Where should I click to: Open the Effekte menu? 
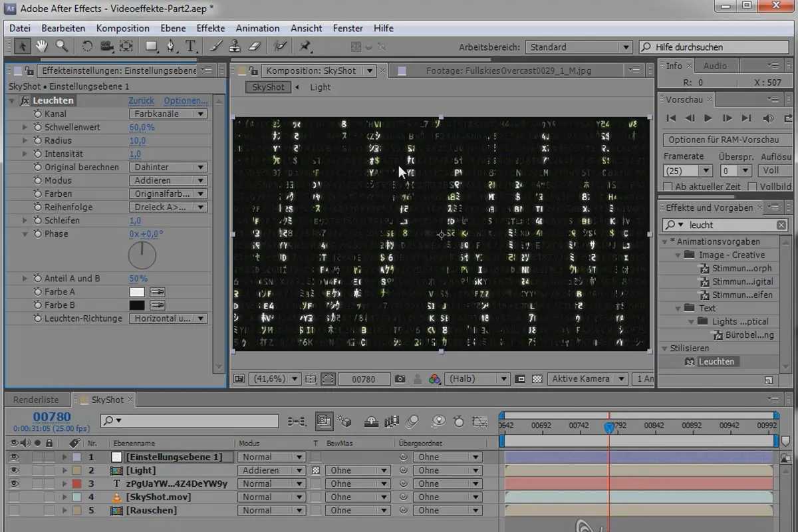pyautogui.click(x=211, y=28)
